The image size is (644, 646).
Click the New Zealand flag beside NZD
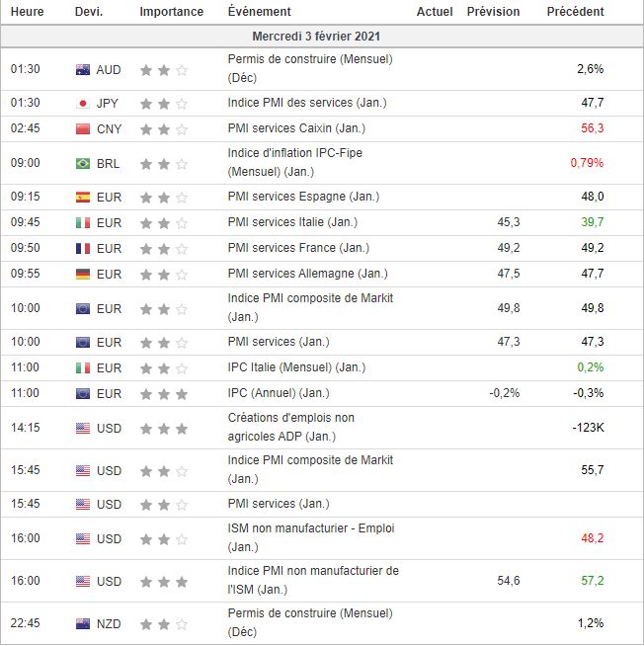click(83, 623)
